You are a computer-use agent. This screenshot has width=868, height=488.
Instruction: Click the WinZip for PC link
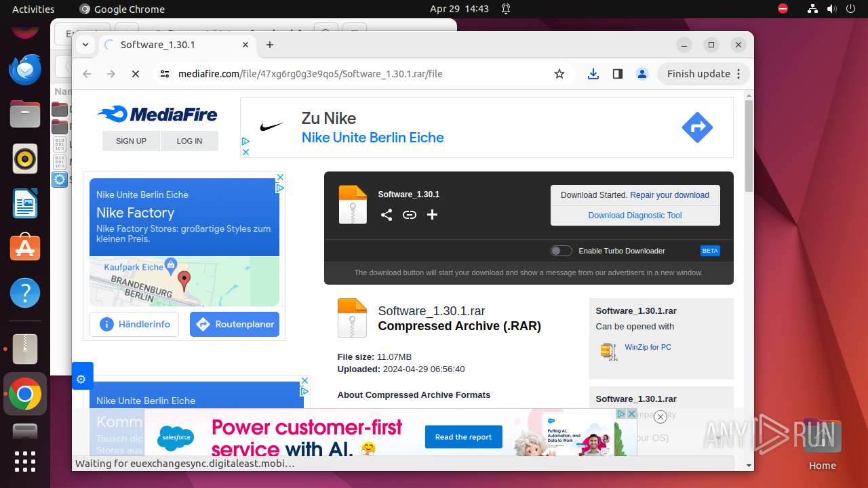click(x=648, y=347)
